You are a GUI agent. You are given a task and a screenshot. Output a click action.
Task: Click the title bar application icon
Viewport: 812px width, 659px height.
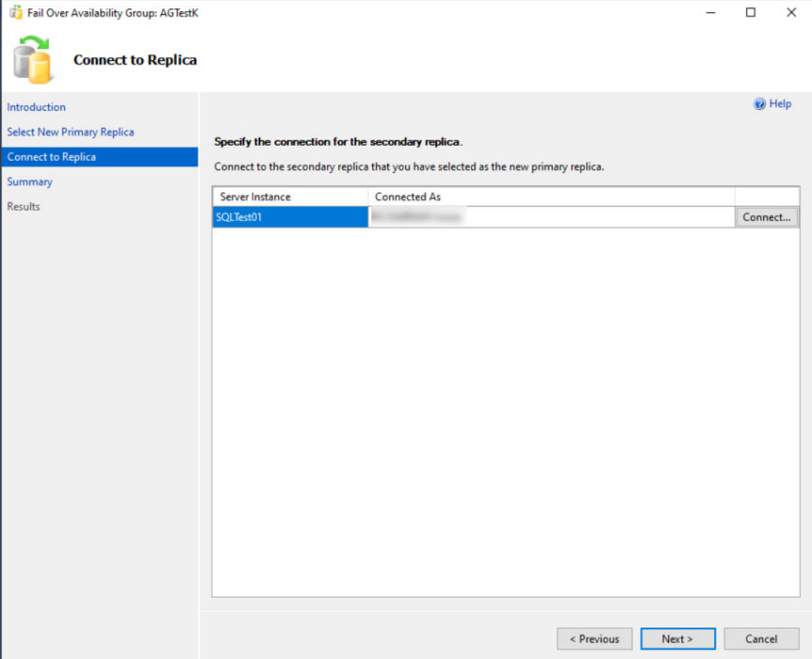tap(16, 13)
